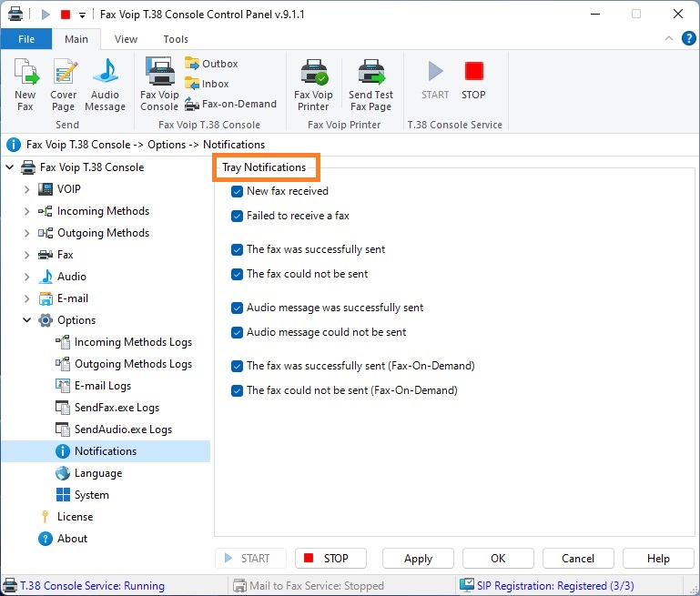Switch to the View ribbon tab

tap(126, 39)
